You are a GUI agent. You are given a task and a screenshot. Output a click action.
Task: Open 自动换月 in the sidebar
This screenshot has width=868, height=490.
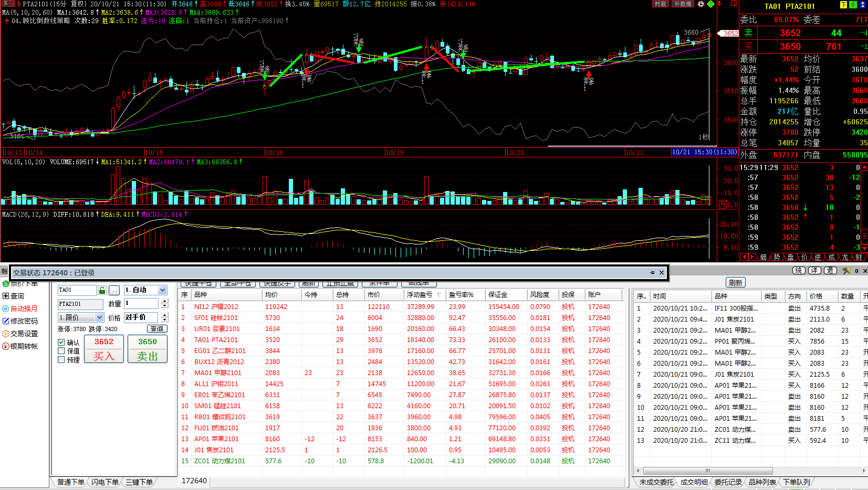tap(20, 308)
